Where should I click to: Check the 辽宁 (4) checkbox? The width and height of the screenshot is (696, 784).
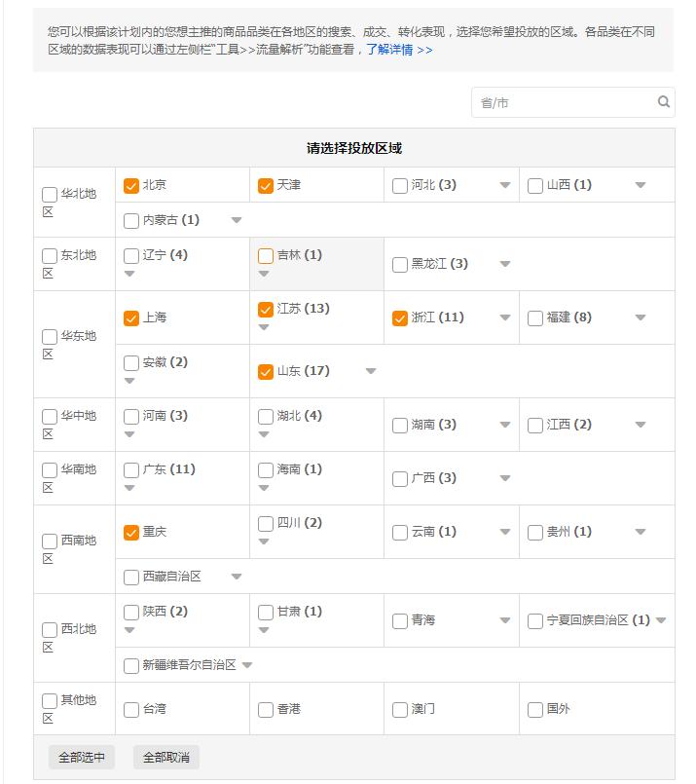130,255
